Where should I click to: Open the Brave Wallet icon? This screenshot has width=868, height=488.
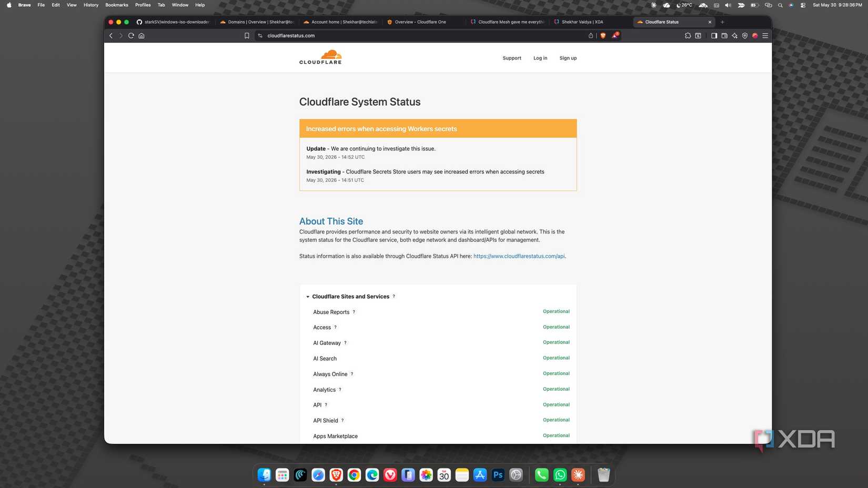(724, 36)
